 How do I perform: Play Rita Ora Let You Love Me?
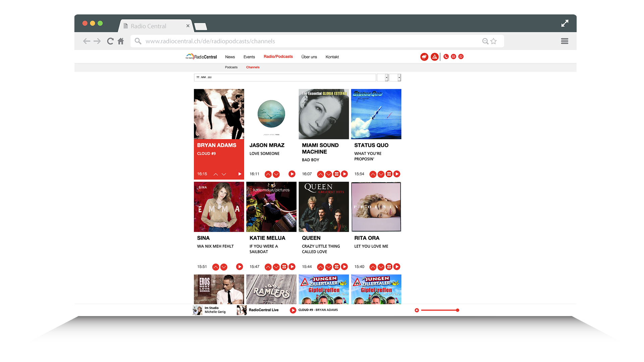(397, 267)
